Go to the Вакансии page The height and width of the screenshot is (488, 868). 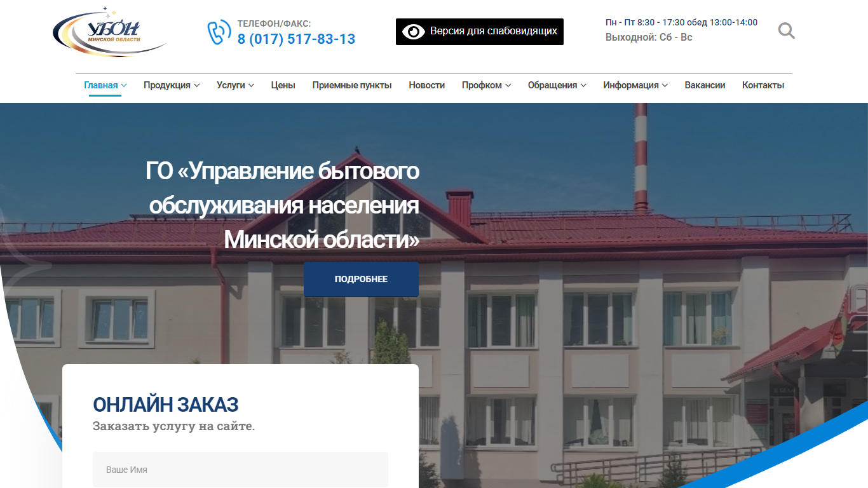[x=705, y=85]
